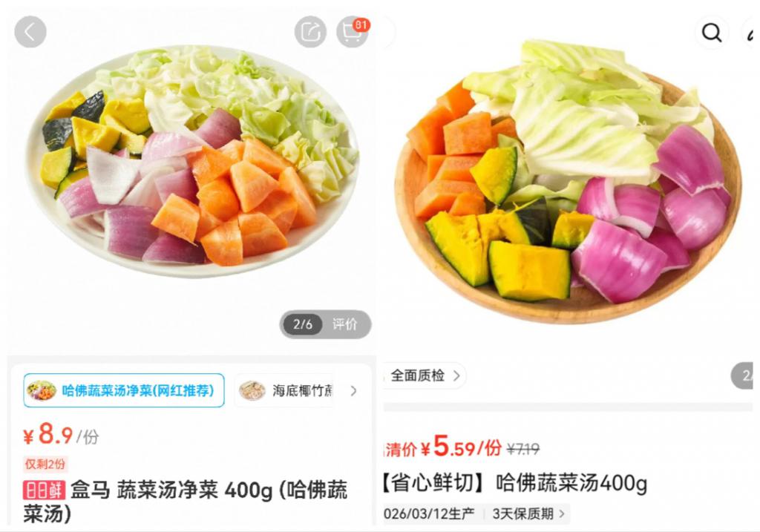Tap the 仅剩2份 stock label
This screenshot has width=760, height=532.
point(45,464)
